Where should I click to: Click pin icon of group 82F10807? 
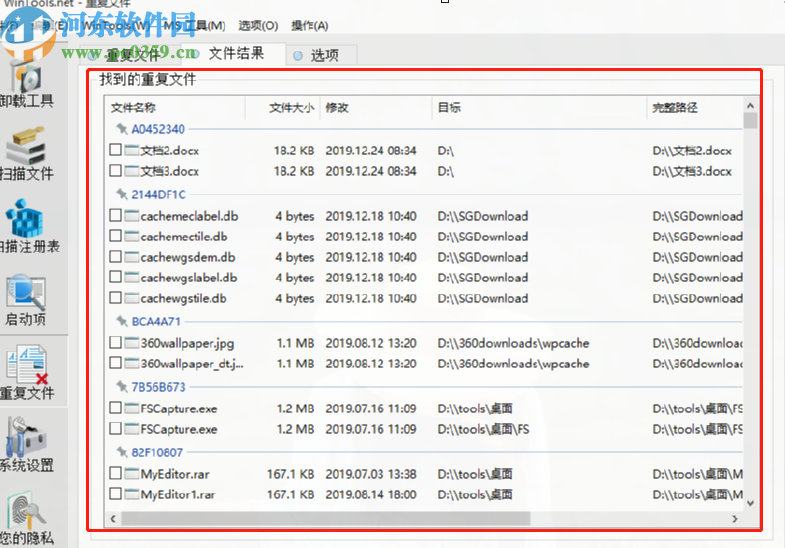(x=122, y=452)
